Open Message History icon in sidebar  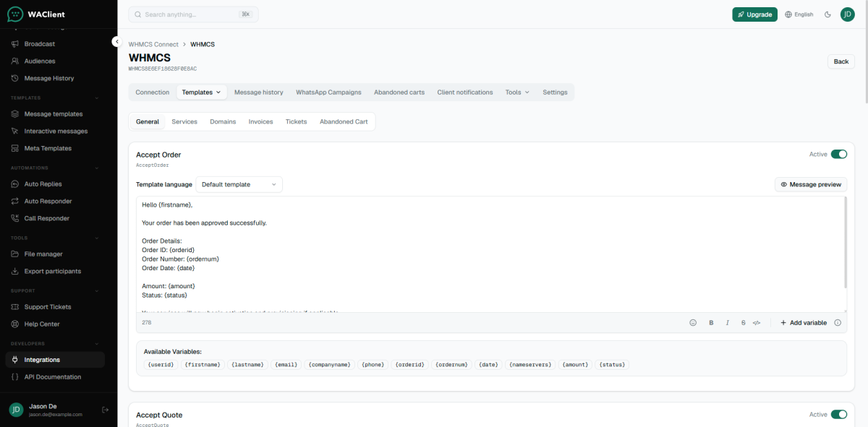coord(15,78)
